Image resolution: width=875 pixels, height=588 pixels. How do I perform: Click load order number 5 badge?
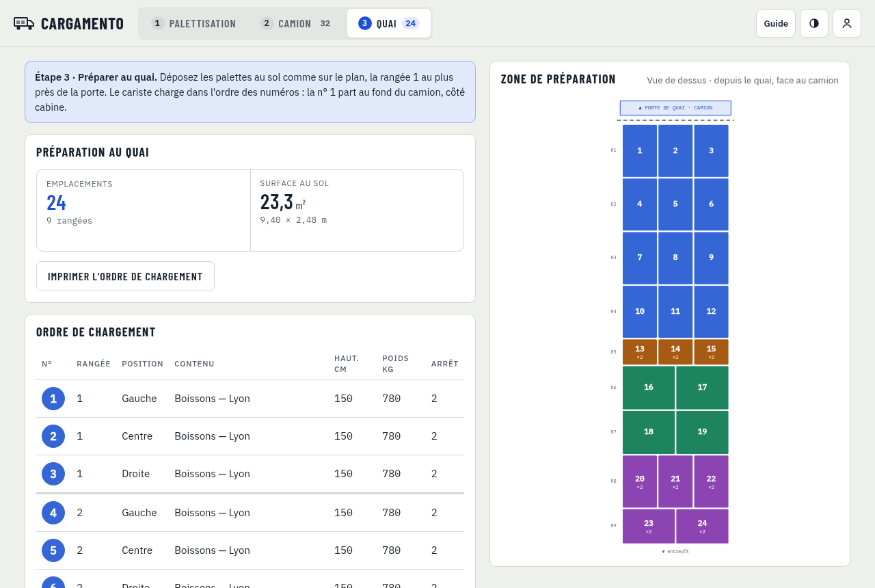click(x=53, y=550)
